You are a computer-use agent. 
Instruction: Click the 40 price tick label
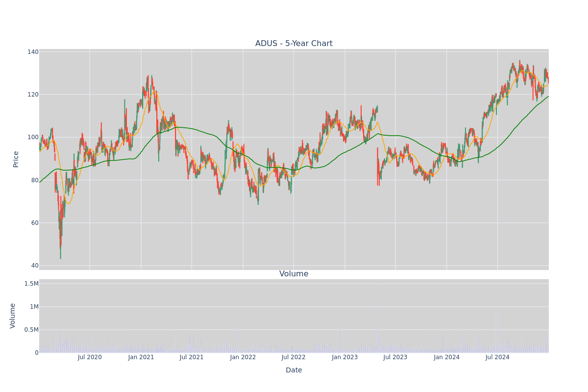[35, 266]
